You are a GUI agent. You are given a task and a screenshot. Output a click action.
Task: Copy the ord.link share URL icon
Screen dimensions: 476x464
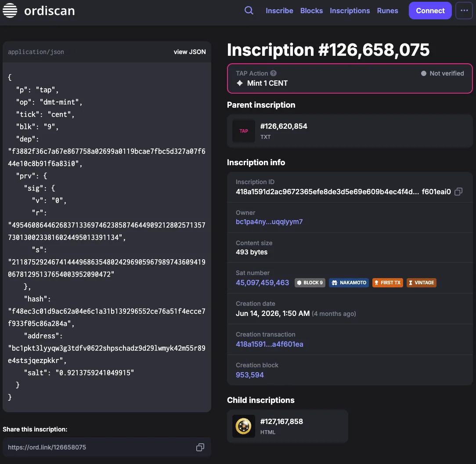200,447
